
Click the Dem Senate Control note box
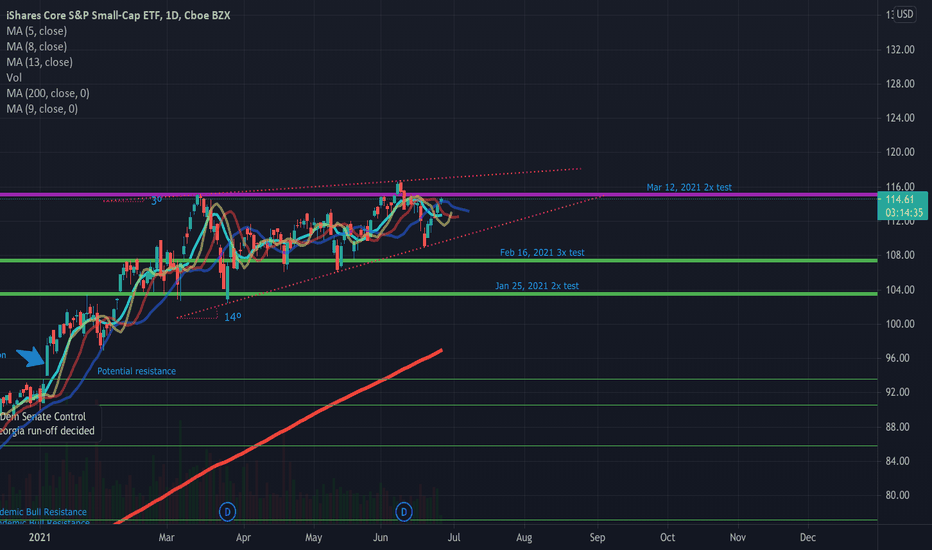50,423
